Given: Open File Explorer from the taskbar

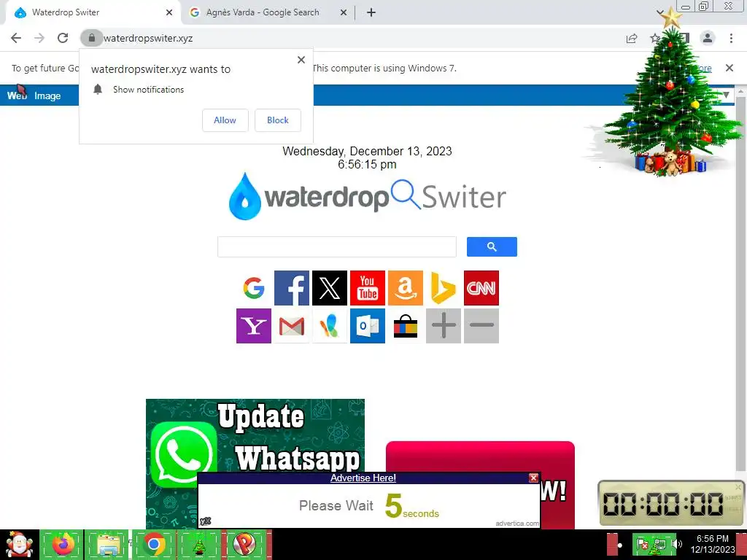Looking at the screenshot, I should pyautogui.click(x=108, y=544).
